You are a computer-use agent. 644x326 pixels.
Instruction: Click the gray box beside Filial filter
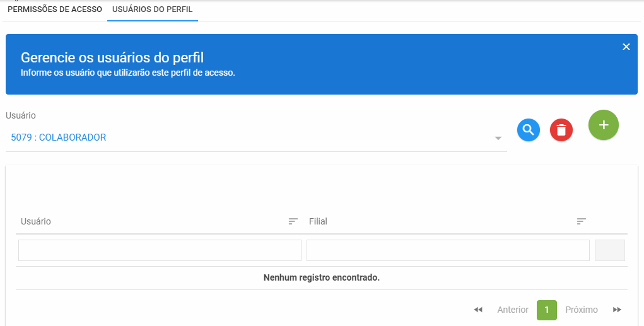tap(610, 250)
